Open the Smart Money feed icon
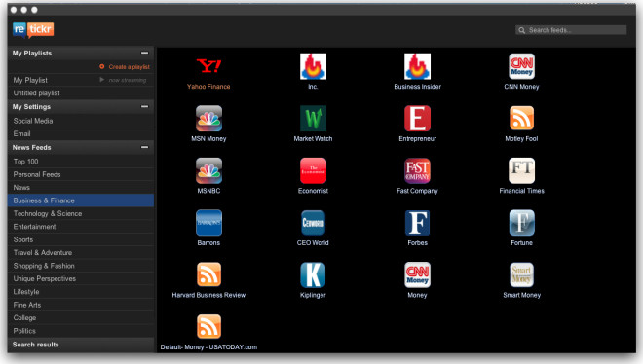Viewport: 643px width, 364px height. pos(521,274)
